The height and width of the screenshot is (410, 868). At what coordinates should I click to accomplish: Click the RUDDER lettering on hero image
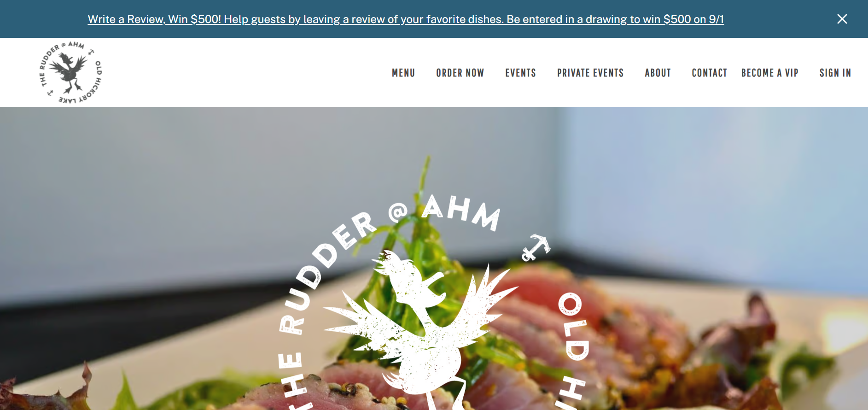pos(326,272)
